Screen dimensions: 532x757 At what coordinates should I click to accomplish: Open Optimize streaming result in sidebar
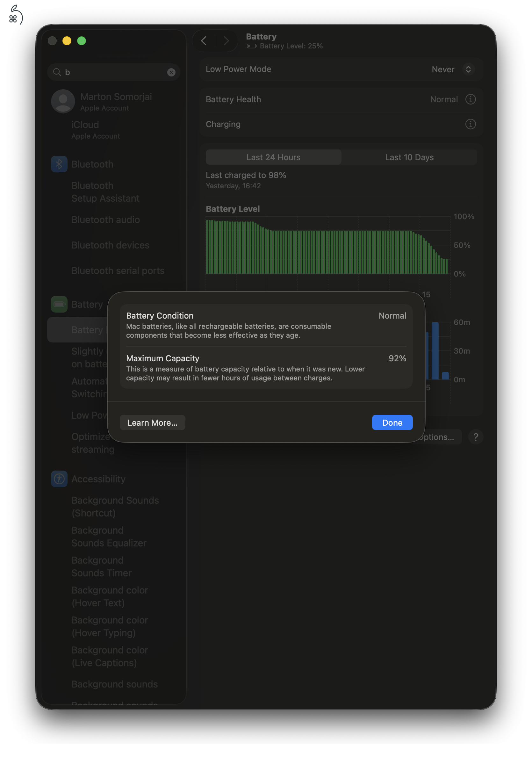click(x=93, y=443)
